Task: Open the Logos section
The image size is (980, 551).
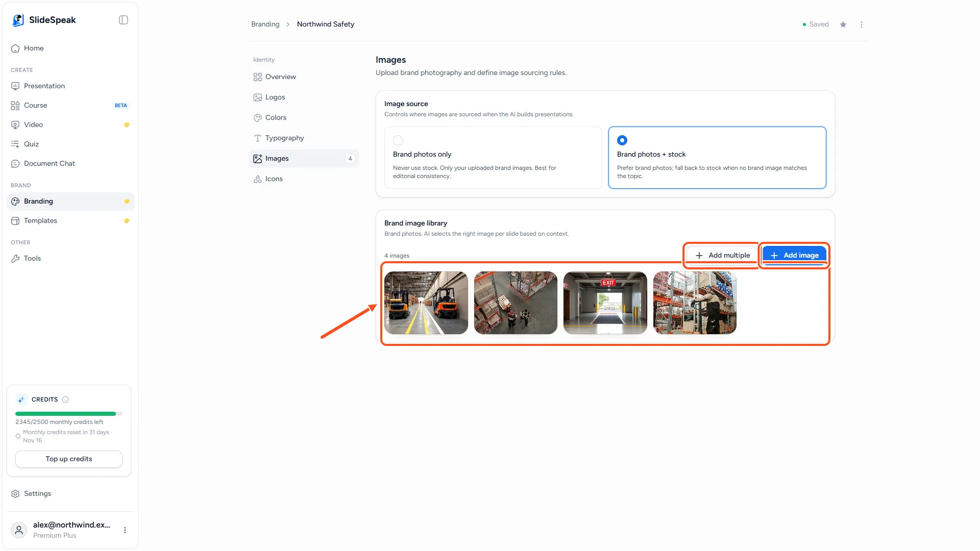Action: (304, 97)
